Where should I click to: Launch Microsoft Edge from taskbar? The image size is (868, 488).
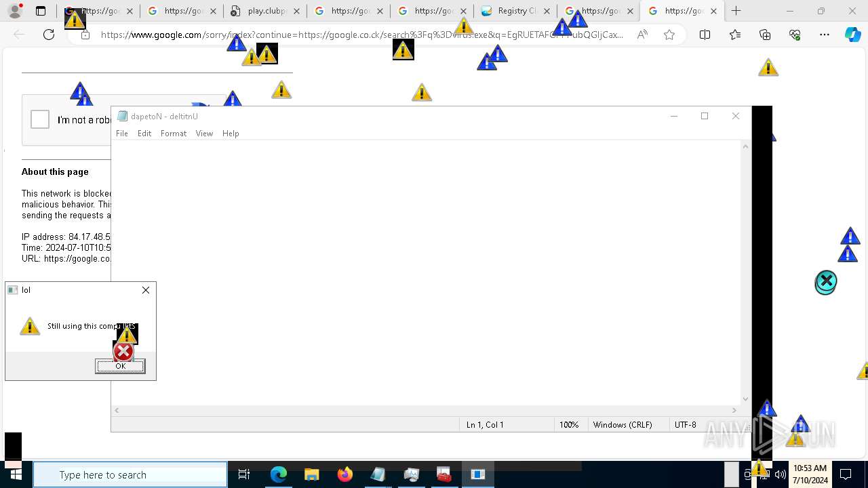pos(279,474)
